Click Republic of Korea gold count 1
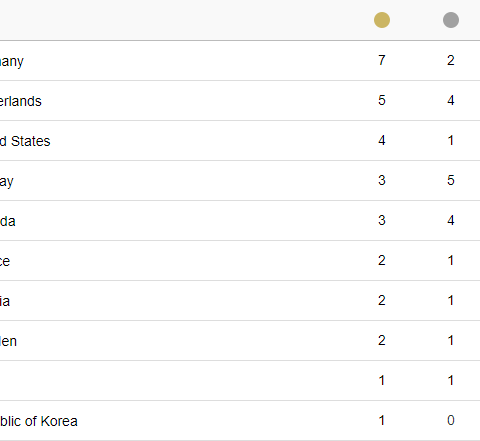Viewport: 480px width, 441px height. pos(382,420)
